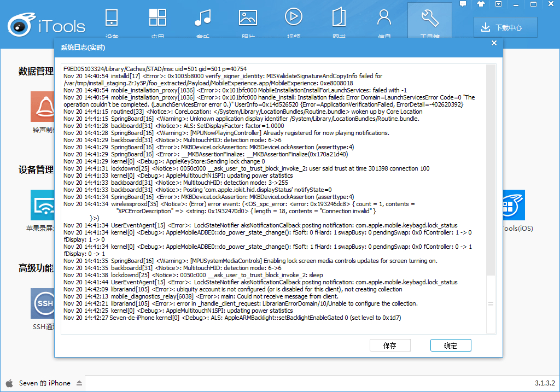Click the wirelessproxd[35] error event line

coord(240,204)
